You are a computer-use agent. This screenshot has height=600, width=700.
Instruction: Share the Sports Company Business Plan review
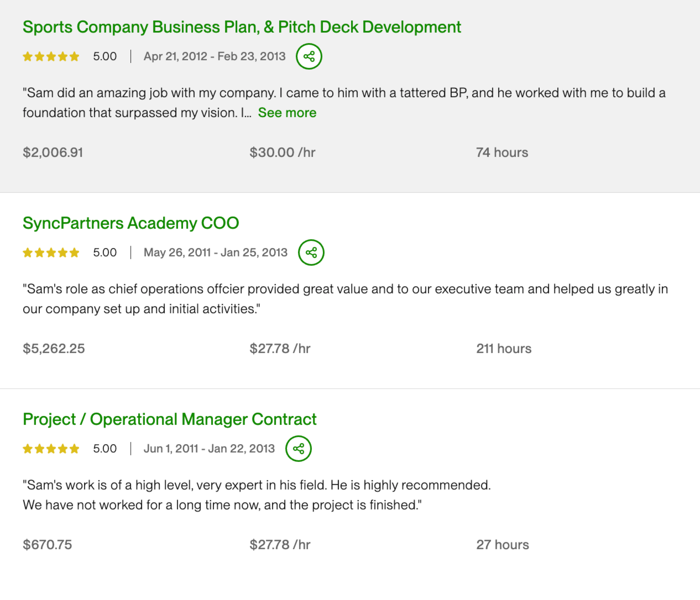tap(309, 56)
